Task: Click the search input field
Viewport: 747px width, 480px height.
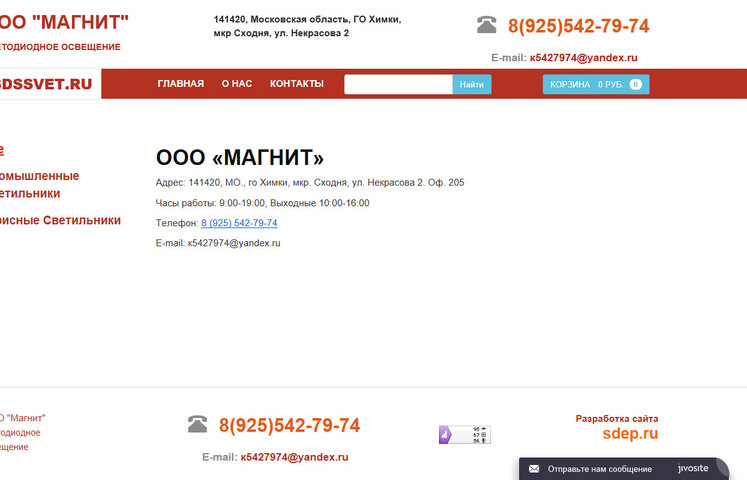Action: pos(398,84)
